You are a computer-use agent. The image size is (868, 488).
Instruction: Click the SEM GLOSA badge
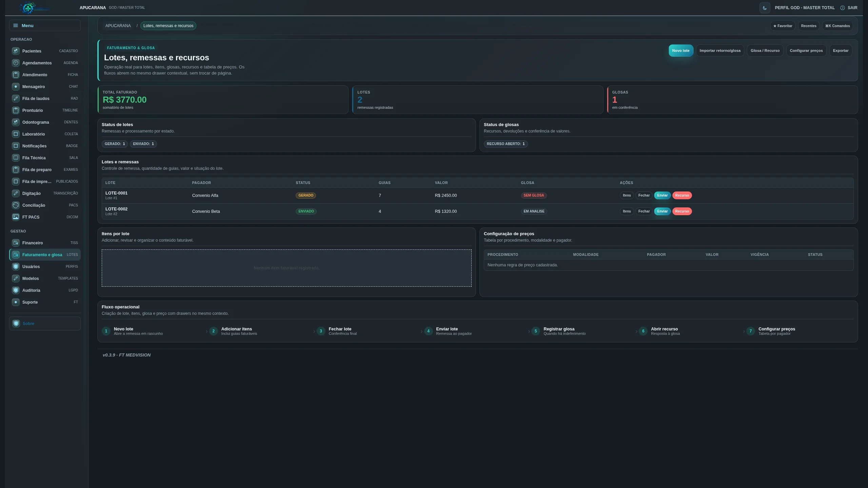coord(534,196)
